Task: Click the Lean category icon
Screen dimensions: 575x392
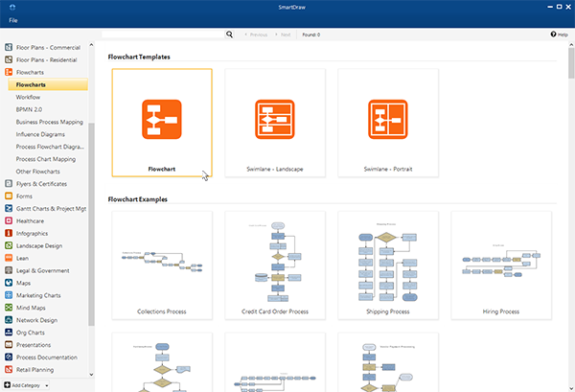Action: 9,258
